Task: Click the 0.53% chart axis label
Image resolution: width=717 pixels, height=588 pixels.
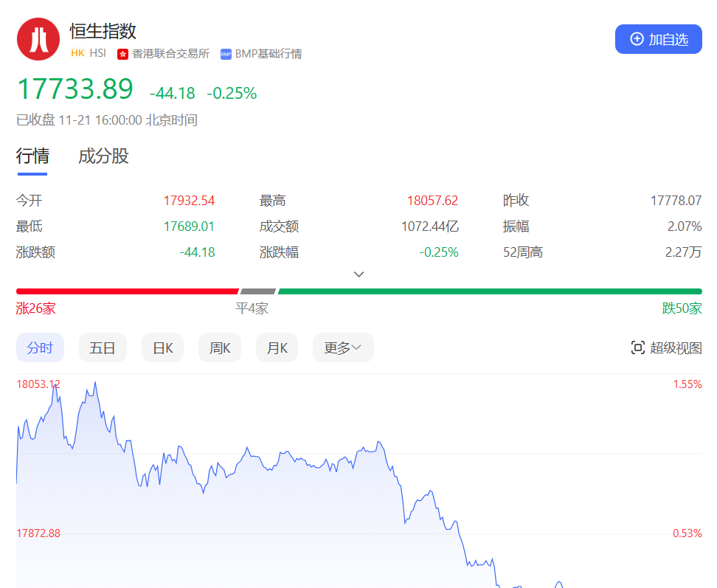Action: 687,533
